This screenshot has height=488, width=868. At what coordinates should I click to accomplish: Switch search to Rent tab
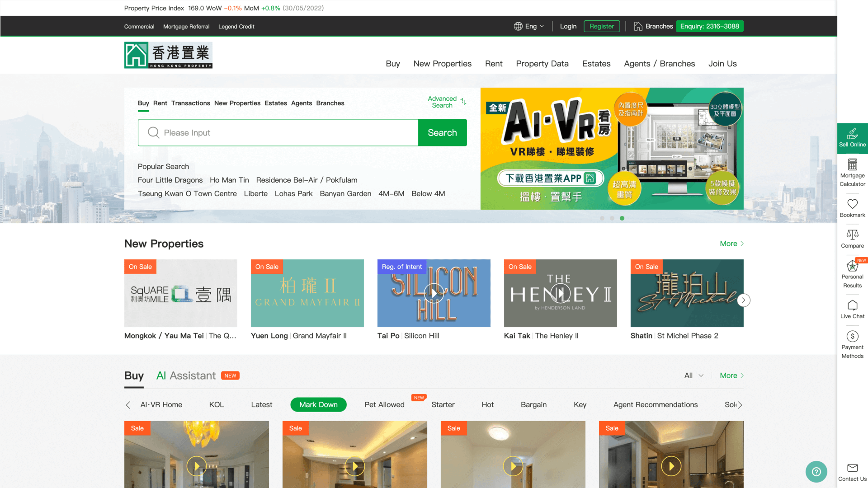click(x=160, y=103)
